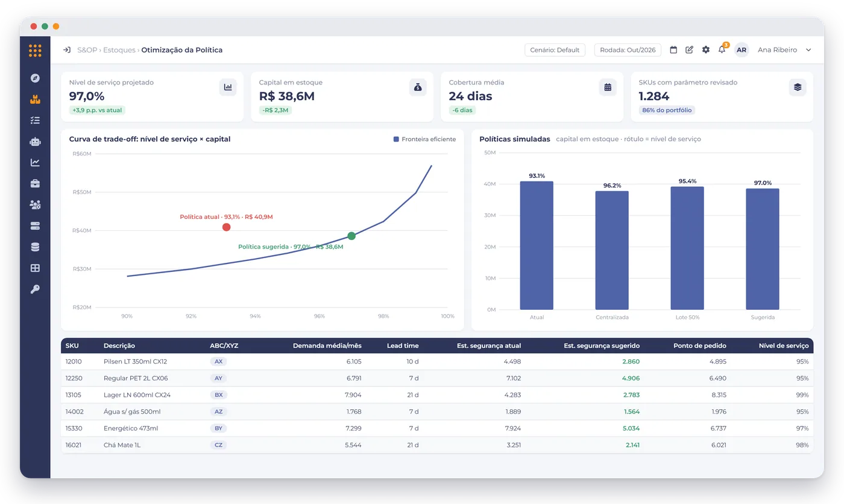The height and width of the screenshot is (504, 844).
Task: Click the sidebar collapse arrow icon
Action: (x=67, y=50)
